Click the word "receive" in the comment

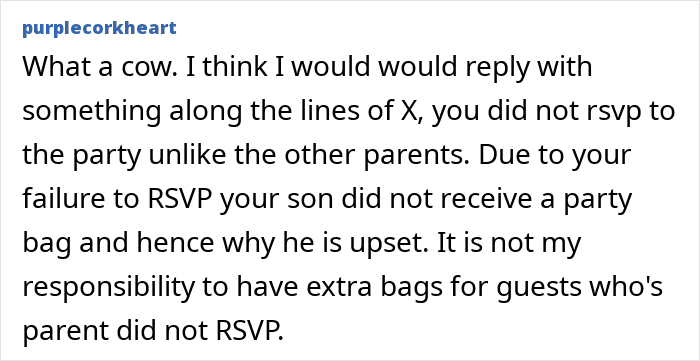[x=449, y=199]
